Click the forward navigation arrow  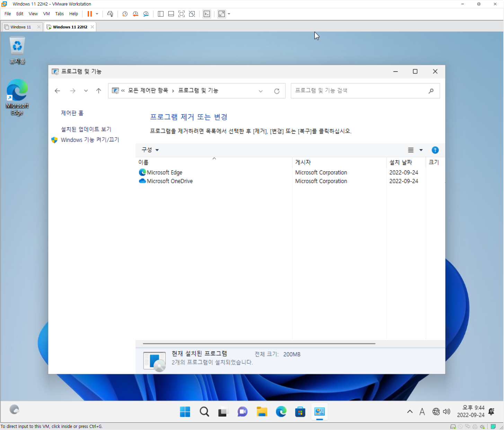tap(73, 91)
